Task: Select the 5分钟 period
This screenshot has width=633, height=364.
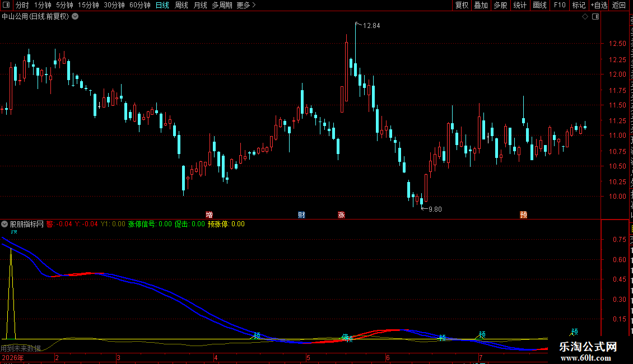Action: pos(64,5)
